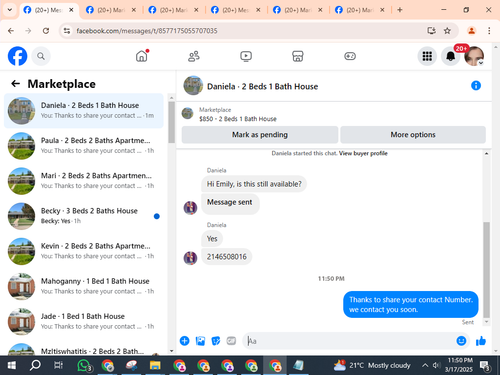Open Chrome three-dot menu
This screenshot has height=375, width=500.
489,31
